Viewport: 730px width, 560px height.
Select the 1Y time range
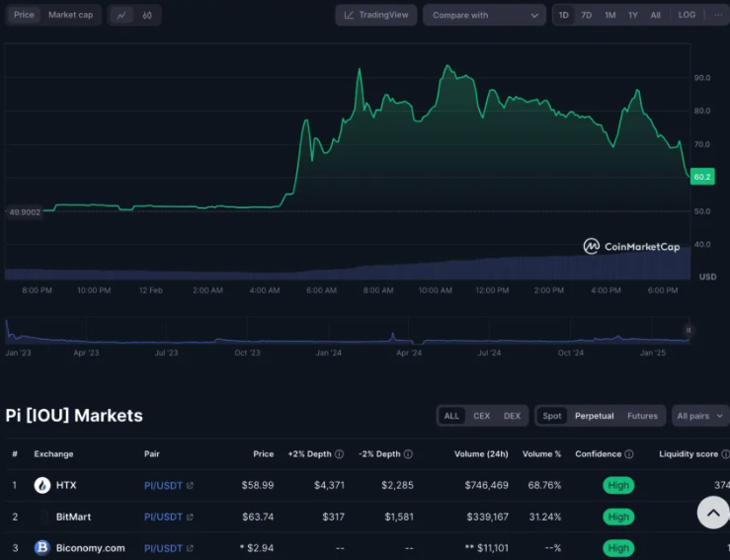[x=632, y=16]
